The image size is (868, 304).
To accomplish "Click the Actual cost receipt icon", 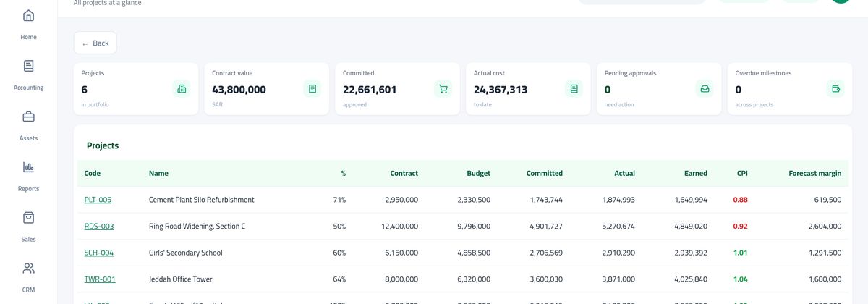I will 574,89.
